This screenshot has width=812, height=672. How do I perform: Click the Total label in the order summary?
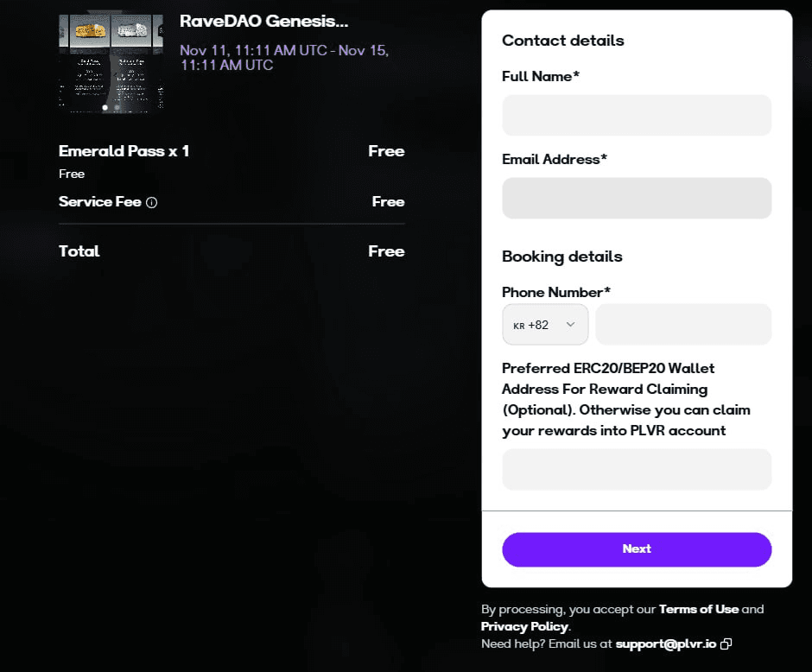(x=79, y=251)
